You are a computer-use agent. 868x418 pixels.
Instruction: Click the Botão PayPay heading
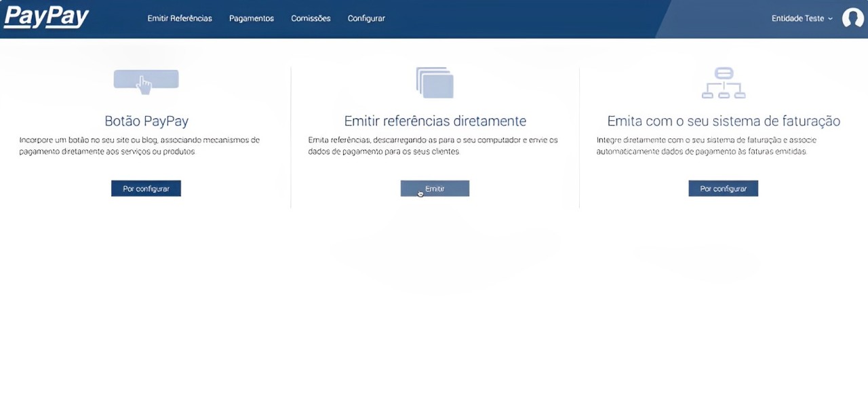pyautogui.click(x=146, y=121)
